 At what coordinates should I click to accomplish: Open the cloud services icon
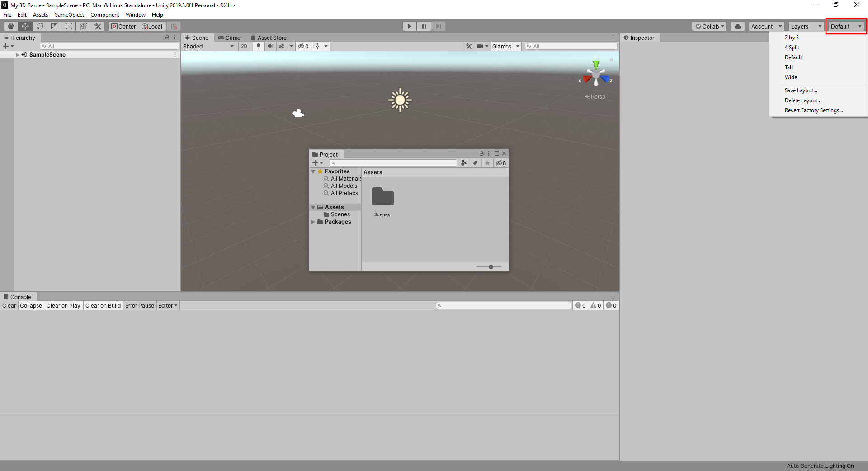pos(738,26)
